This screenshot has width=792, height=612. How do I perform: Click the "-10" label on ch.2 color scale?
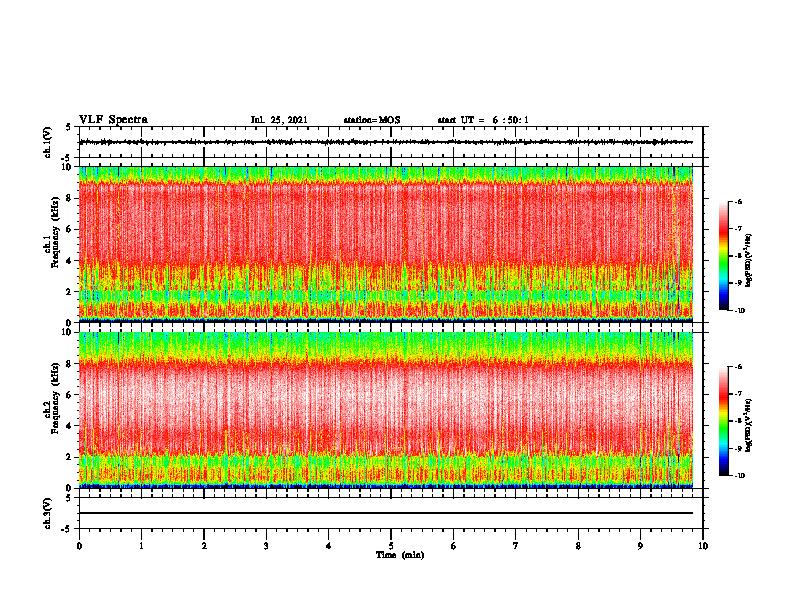[740, 476]
